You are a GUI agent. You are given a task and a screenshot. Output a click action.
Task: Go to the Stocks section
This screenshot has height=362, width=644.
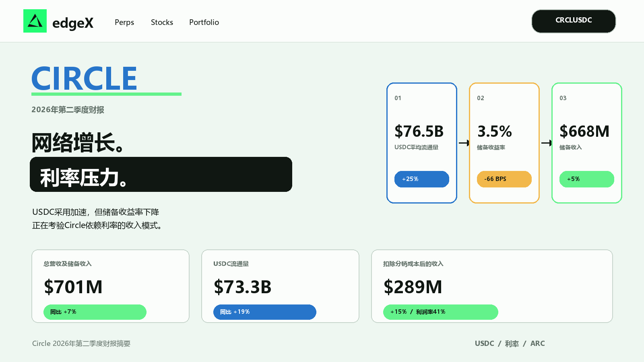[x=162, y=22]
